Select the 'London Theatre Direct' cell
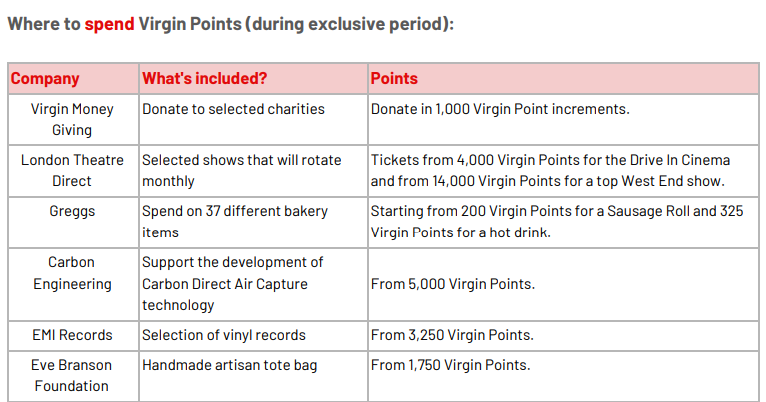Screen dimensions: 766x402 tap(72, 170)
